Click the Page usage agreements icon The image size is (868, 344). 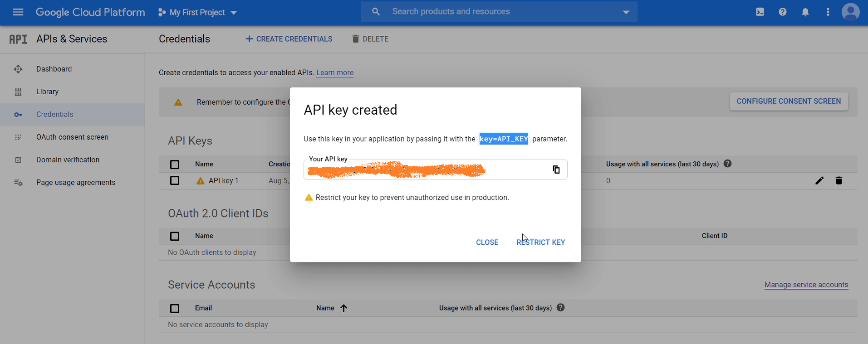(x=18, y=182)
